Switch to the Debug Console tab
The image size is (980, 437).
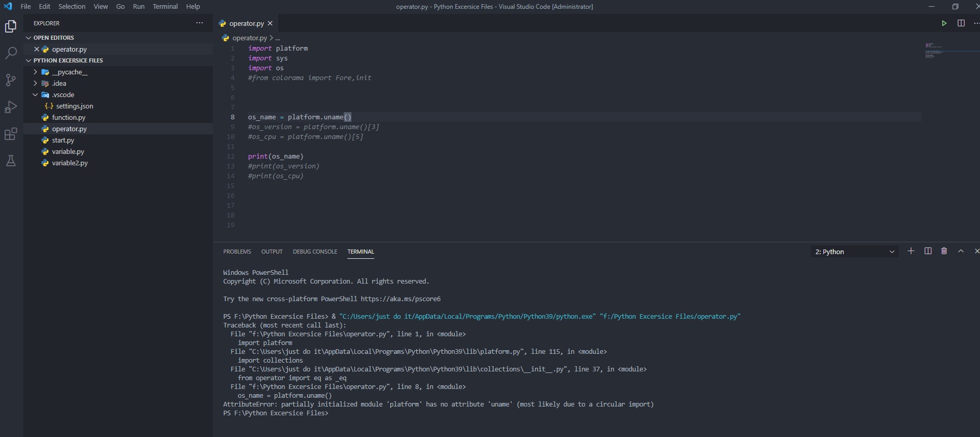click(x=315, y=252)
